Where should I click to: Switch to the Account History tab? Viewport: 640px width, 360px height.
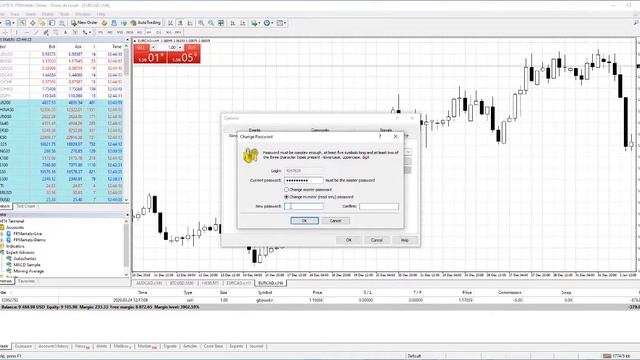tap(53, 346)
